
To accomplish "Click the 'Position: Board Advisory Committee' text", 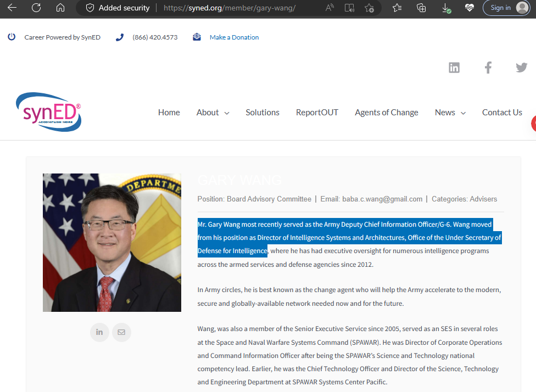I will click(x=254, y=199).
